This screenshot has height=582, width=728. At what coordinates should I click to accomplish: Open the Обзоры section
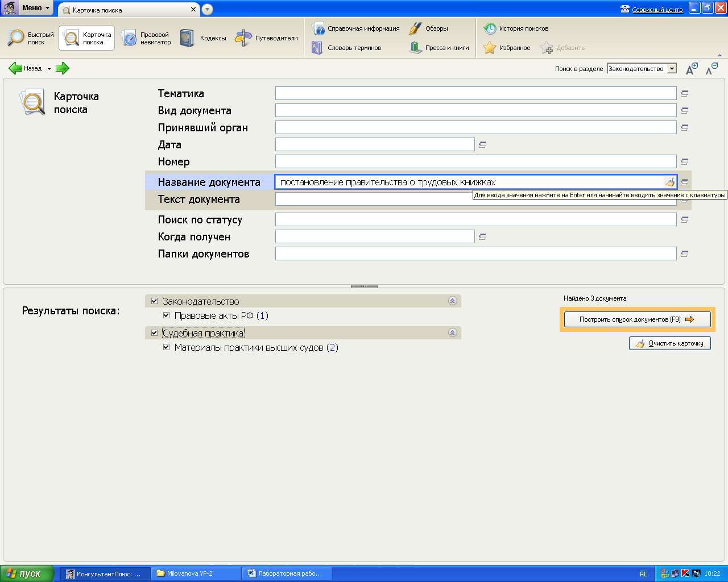pyautogui.click(x=429, y=28)
